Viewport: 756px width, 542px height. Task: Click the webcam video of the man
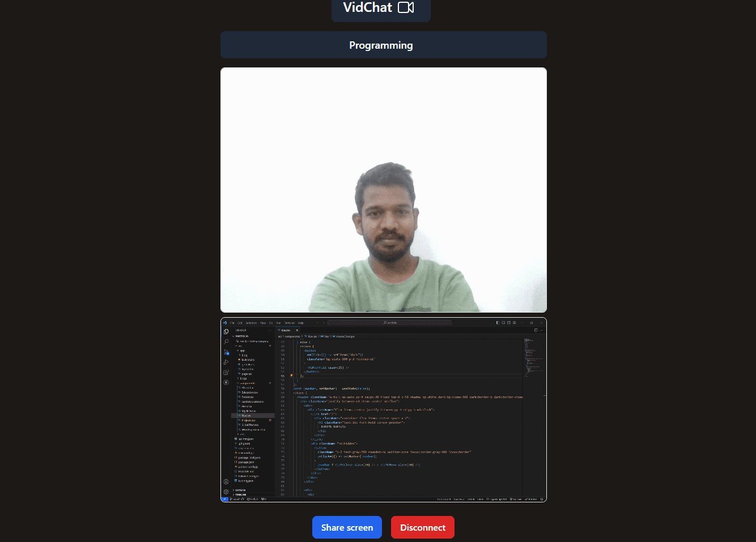point(384,190)
